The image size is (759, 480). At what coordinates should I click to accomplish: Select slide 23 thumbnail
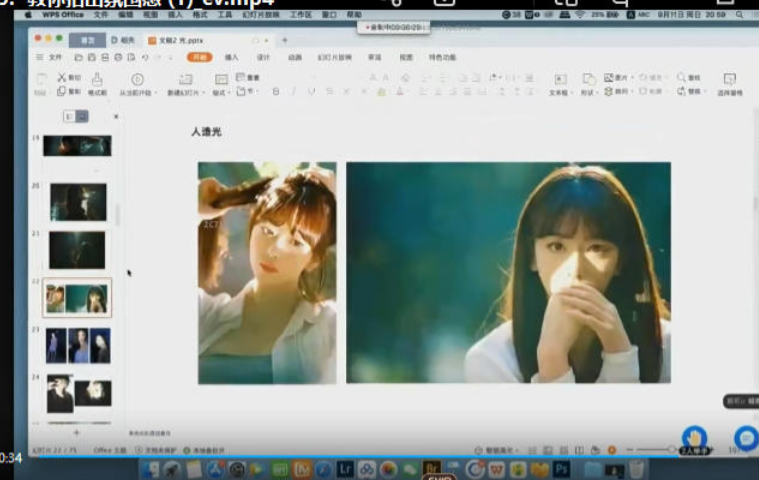click(x=78, y=345)
